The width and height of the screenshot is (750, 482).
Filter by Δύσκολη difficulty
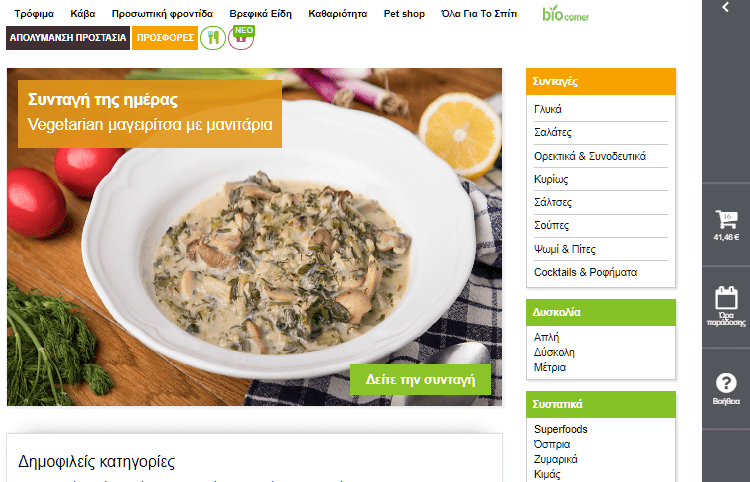point(554,352)
